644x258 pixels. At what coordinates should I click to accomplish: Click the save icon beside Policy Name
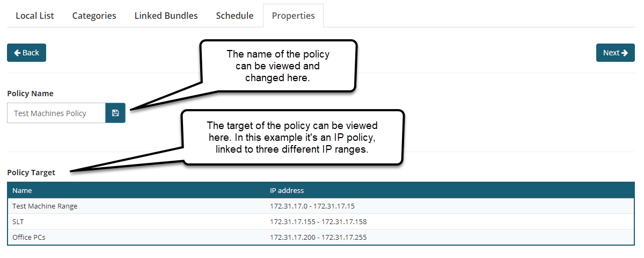(115, 113)
